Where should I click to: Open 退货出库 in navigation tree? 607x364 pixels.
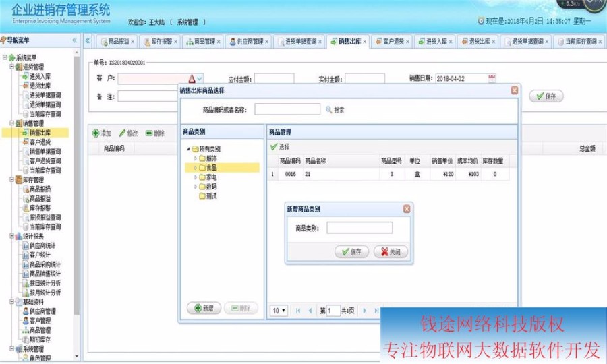(40, 86)
